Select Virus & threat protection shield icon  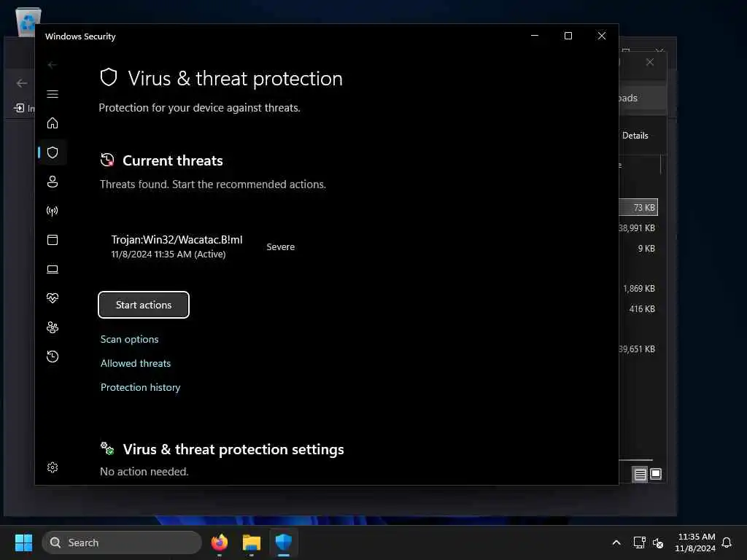[53, 152]
